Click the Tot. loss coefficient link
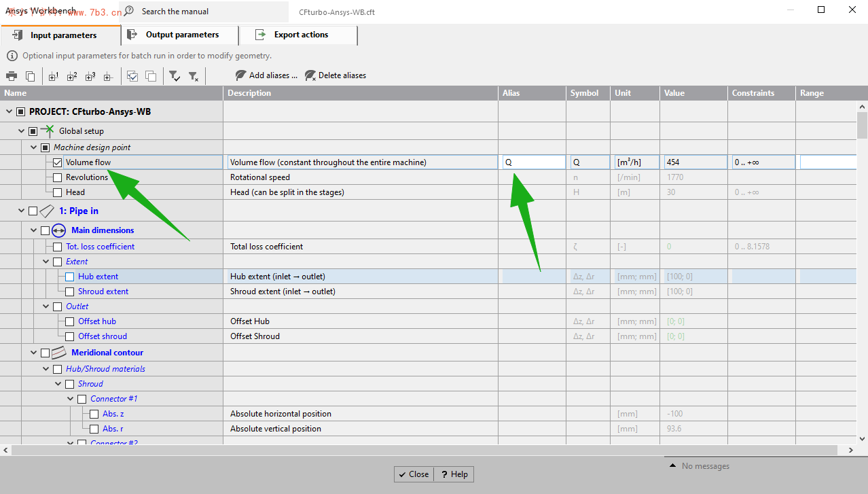 point(100,247)
